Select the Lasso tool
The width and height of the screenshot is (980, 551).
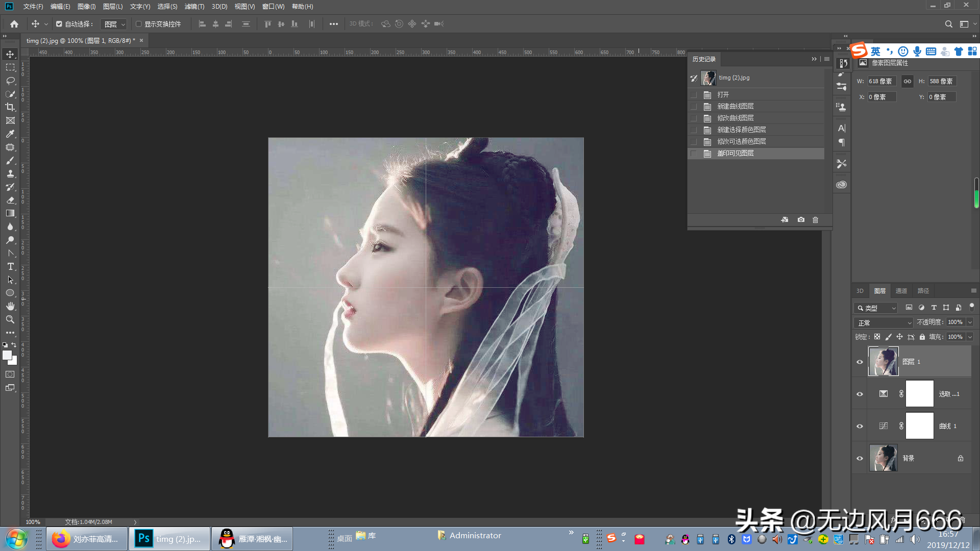pyautogui.click(x=10, y=81)
